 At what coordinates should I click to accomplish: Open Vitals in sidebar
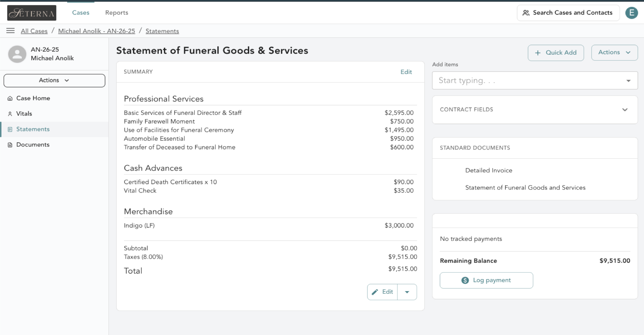click(54, 114)
